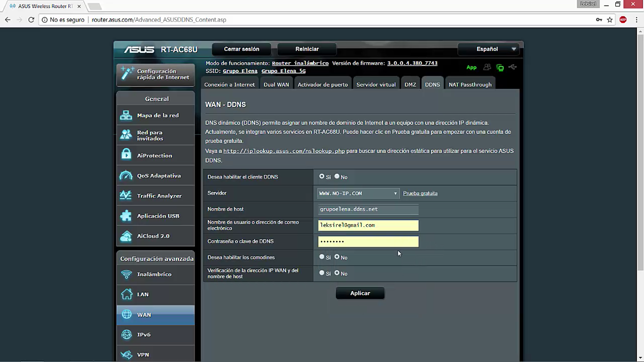Click the Router inalámbrico mode link
The height and width of the screenshot is (362, 644).
coord(300,63)
